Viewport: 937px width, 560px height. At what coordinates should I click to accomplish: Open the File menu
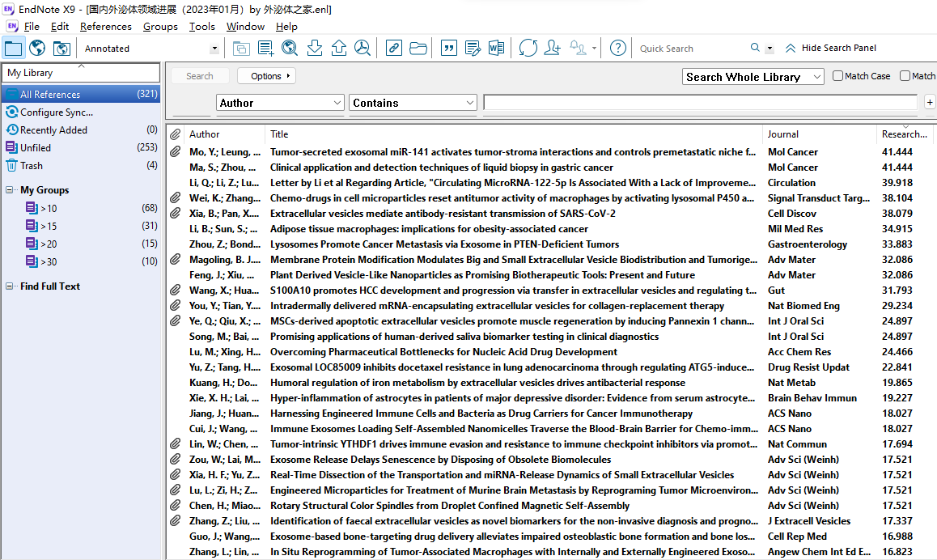click(x=32, y=26)
